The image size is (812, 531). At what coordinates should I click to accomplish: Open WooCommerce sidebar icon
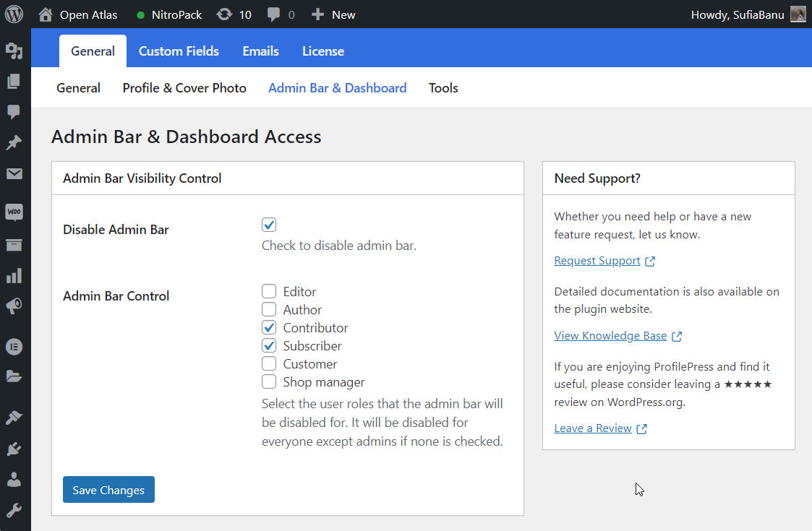[14, 212]
